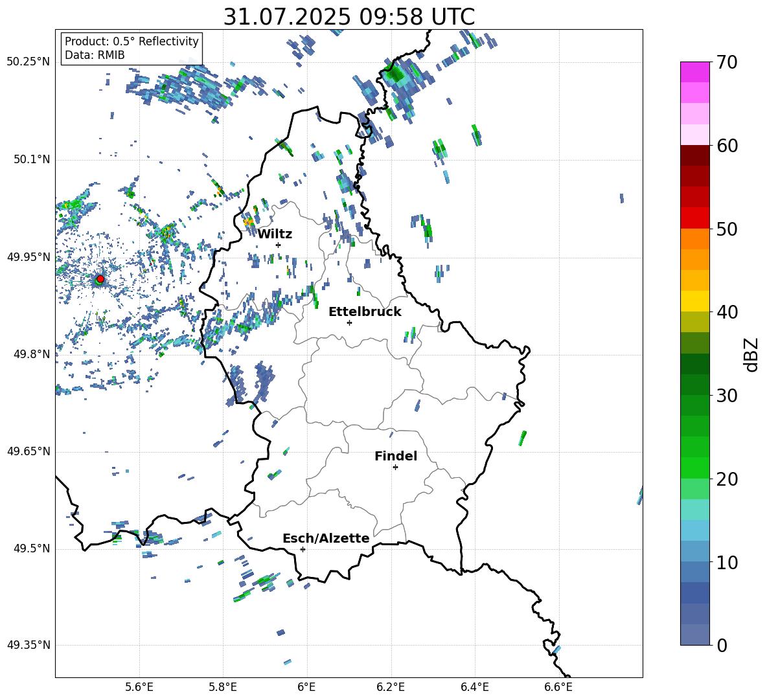Click the 'dBZ' colorbar axis label
This screenshot has height=700, width=767.
751,355
